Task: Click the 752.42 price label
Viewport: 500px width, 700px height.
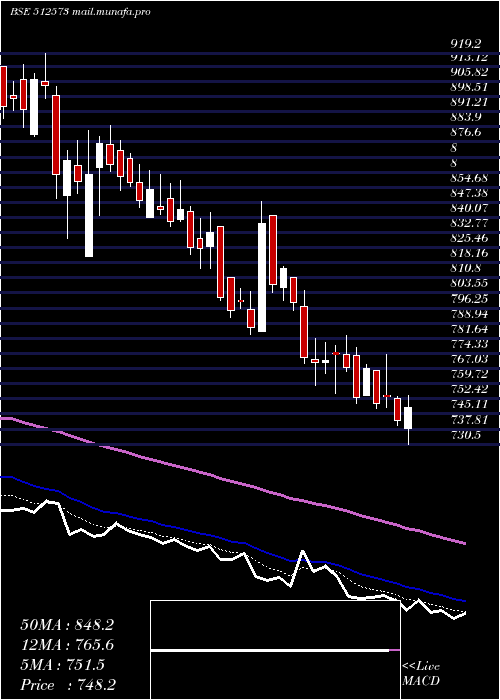Action: (x=469, y=389)
